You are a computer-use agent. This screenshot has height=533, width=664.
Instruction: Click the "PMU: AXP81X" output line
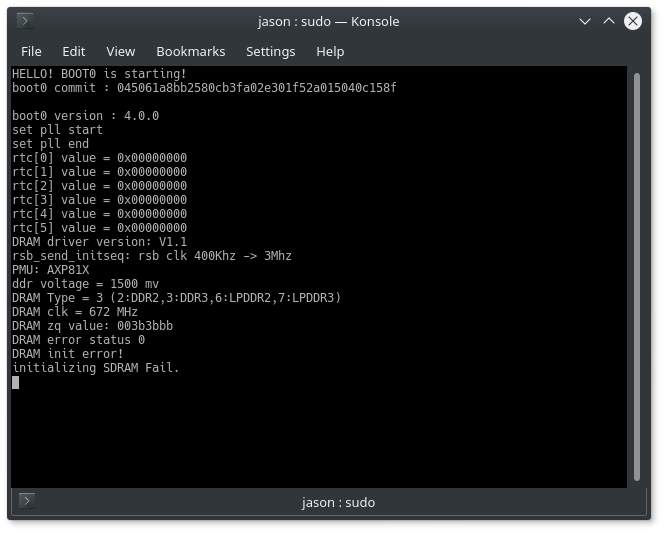click(50, 270)
